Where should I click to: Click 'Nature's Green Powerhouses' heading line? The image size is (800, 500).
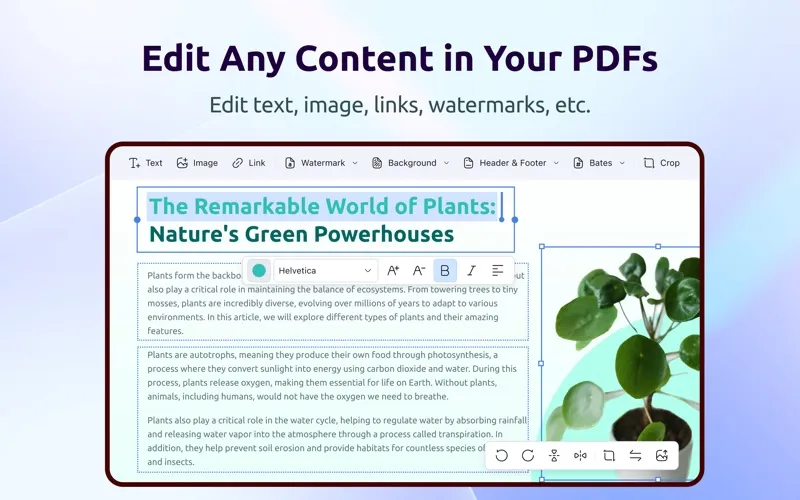pyautogui.click(x=301, y=234)
